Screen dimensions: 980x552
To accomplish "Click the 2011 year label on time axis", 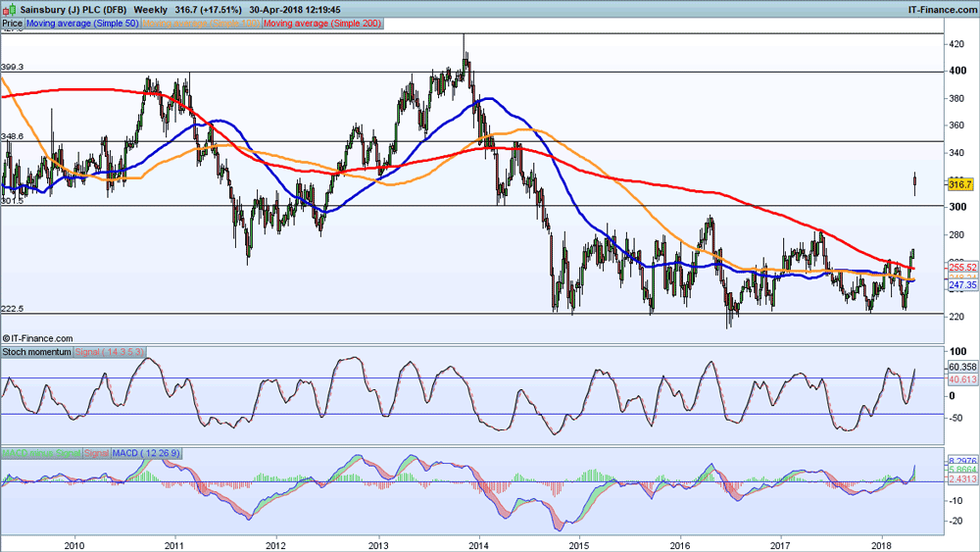I will point(175,546).
